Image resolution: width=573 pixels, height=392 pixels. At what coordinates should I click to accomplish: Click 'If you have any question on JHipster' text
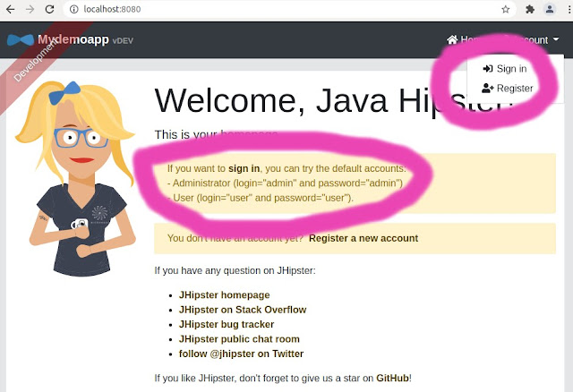pos(235,270)
